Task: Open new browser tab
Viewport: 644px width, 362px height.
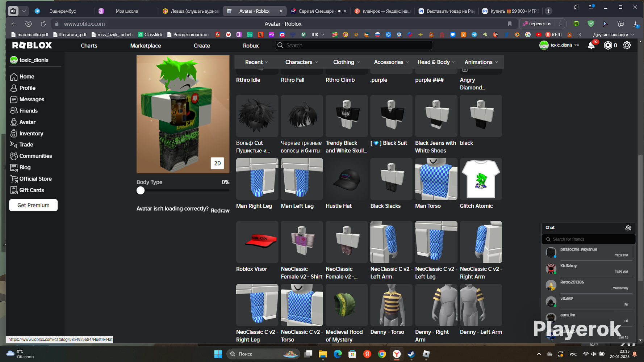Action: (x=548, y=11)
